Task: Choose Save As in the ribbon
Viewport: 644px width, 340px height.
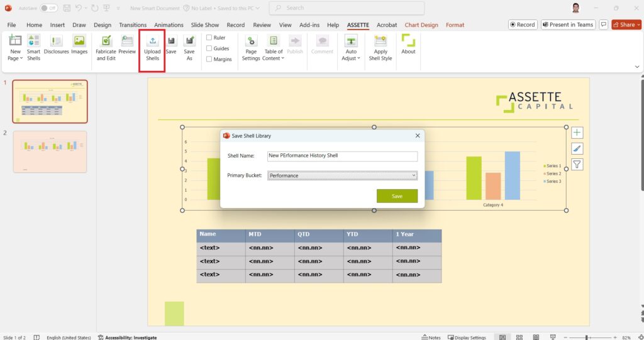Action: (x=189, y=48)
